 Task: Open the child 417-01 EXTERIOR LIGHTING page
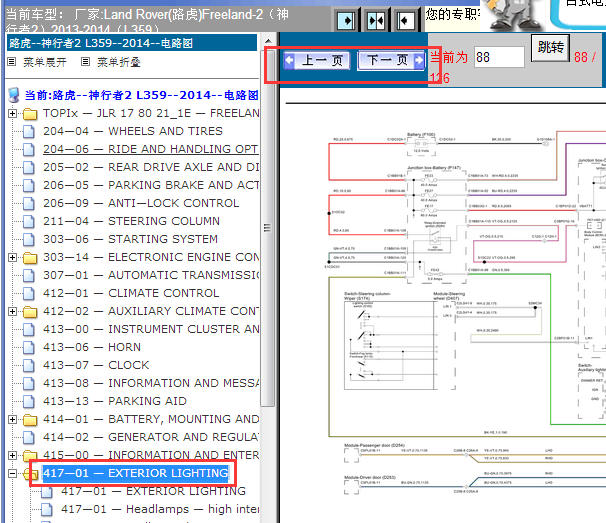(x=153, y=491)
